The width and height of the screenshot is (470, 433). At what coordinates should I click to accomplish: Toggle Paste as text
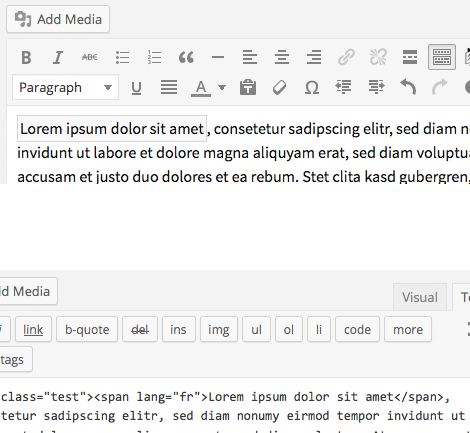(248, 88)
